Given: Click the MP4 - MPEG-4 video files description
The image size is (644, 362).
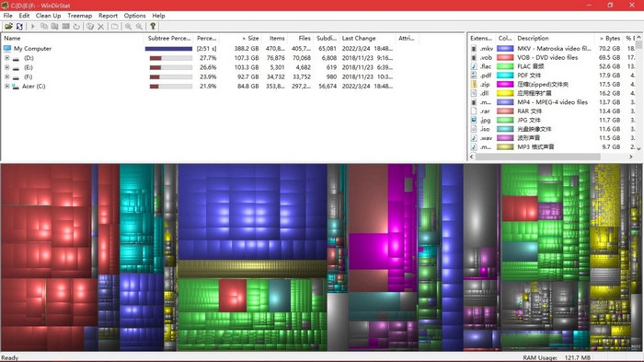Looking at the screenshot, I should (552, 102).
